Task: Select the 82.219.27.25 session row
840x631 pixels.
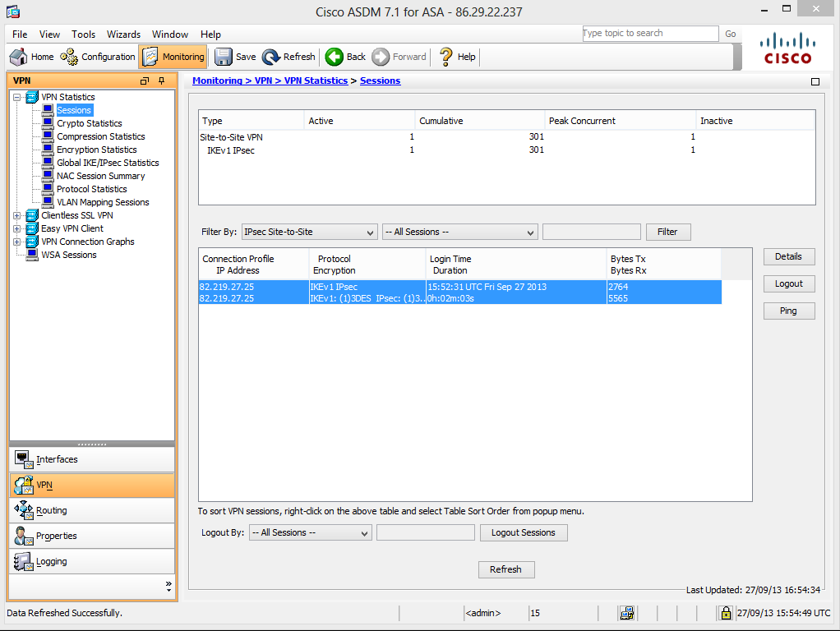Action: [x=460, y=292]
